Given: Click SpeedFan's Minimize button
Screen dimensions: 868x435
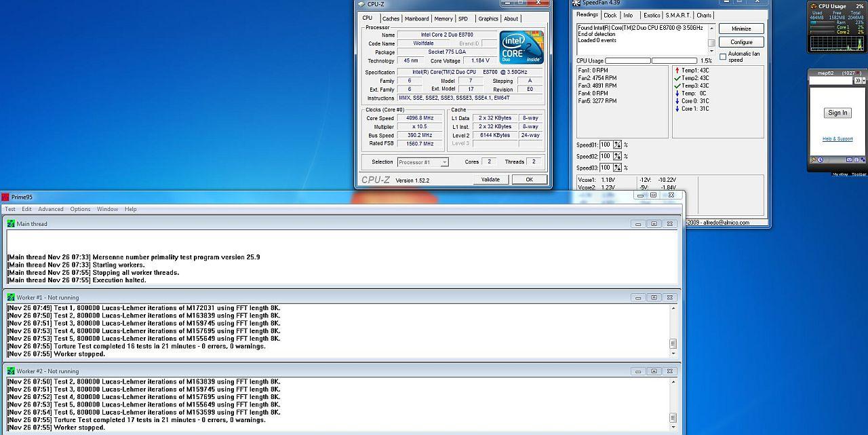Looking at the screenshot, I should point(741,29).
